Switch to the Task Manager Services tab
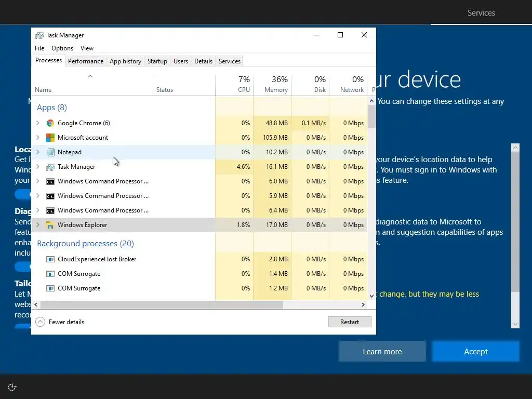 (229, 61)
